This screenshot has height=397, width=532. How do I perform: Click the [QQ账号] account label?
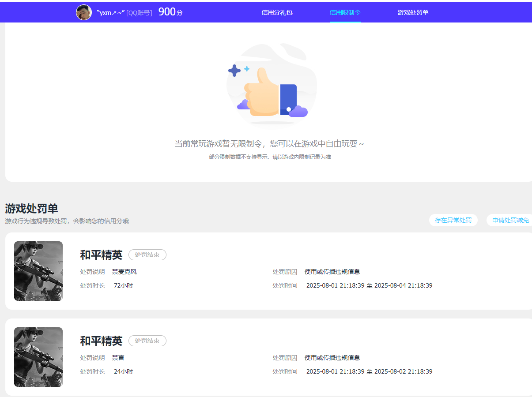tap(140, 12)
